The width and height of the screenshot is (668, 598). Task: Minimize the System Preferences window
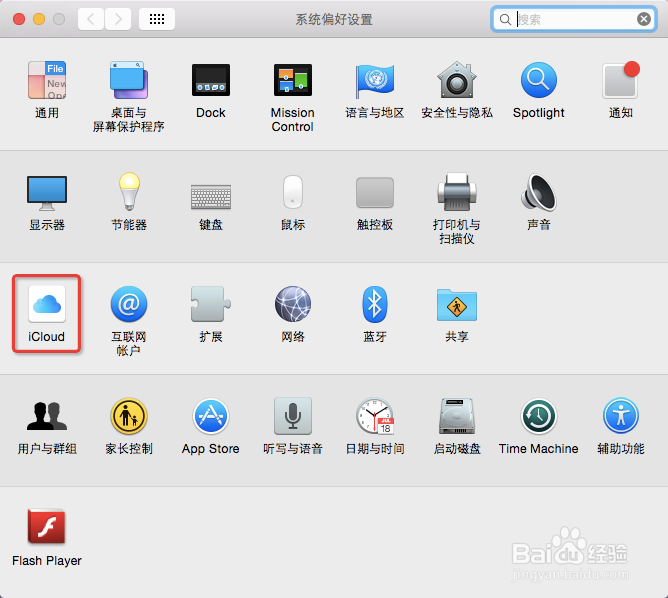click(39, 19)
